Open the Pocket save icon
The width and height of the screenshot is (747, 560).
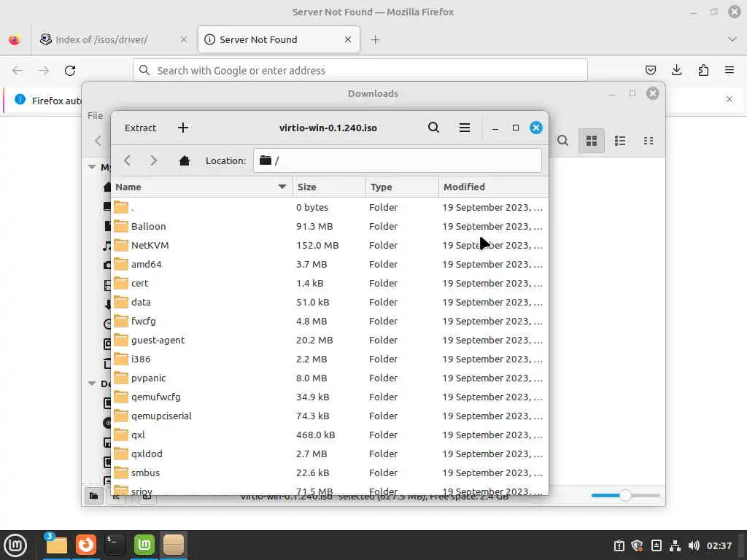[x=650, y=71]
